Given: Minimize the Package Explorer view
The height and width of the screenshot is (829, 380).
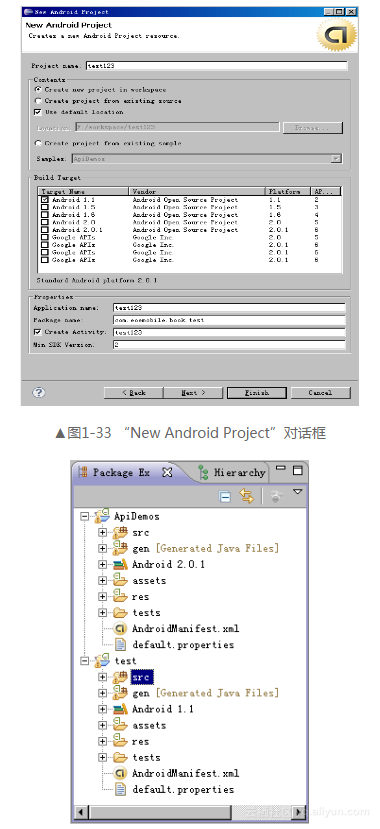Looking at the screenshot, I should pyautogui.click(x=281, y=468).
